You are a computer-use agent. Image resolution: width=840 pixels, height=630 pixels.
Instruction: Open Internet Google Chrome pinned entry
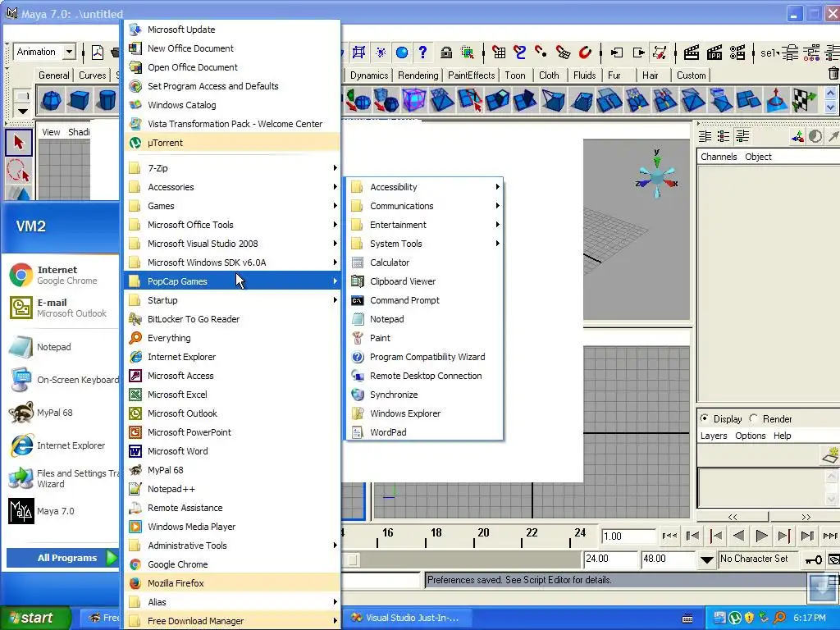tap(62, 275)
